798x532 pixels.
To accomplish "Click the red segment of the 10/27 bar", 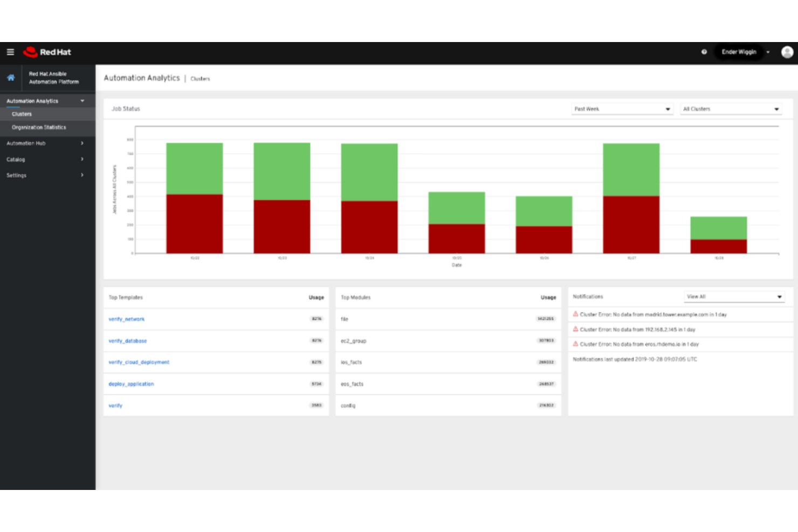I will coord(631,225).
